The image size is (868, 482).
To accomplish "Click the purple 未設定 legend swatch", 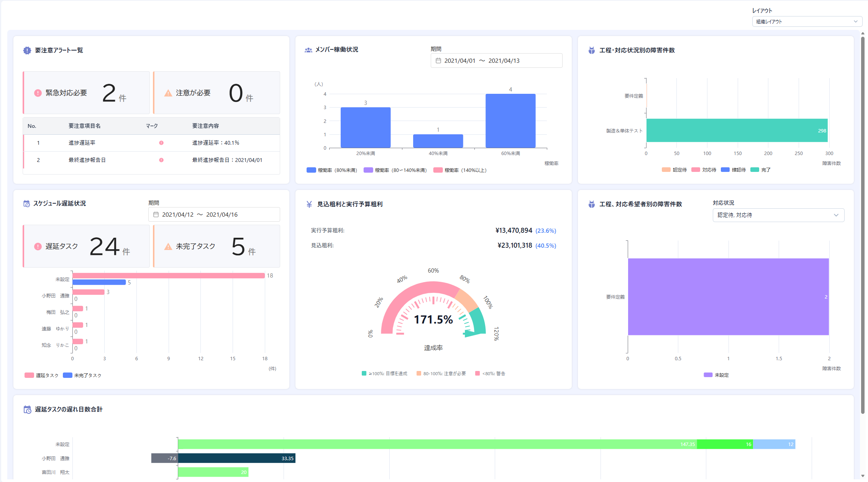I will (708, 375).
